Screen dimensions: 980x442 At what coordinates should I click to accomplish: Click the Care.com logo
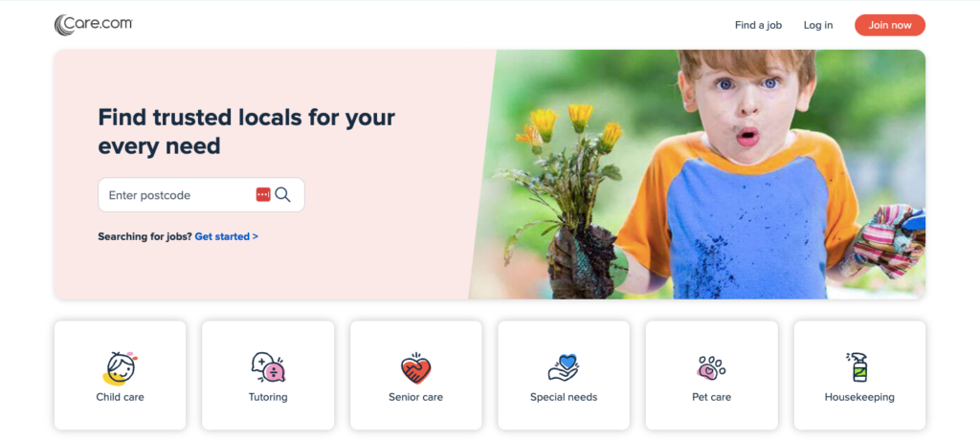(93, 25)
